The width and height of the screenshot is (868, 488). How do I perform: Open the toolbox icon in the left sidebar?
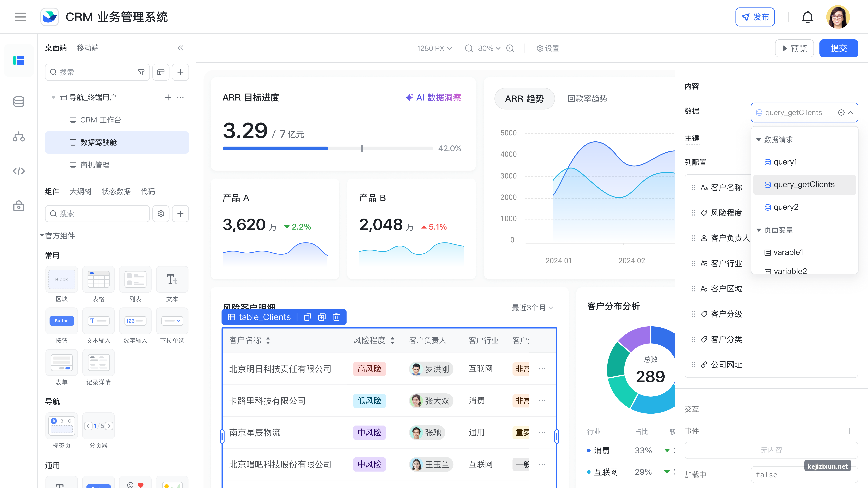pos(19,206)
